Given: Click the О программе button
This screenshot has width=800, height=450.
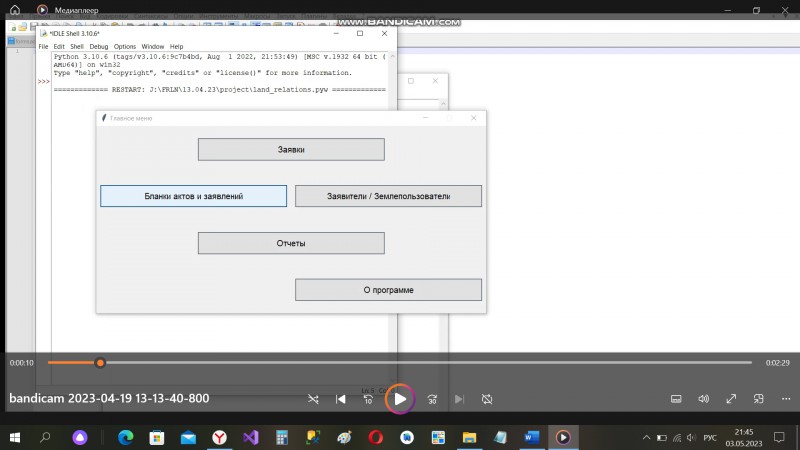Looking at the screenshot, I should click(388, 290).
